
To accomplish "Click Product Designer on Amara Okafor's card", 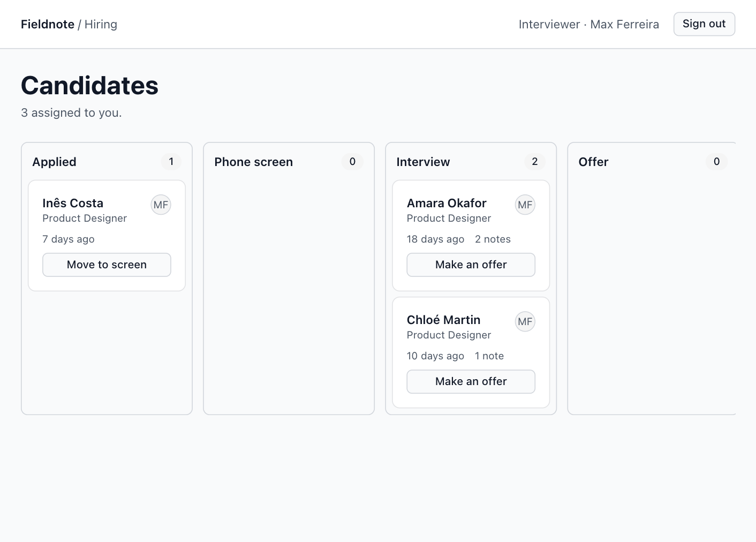I will click(x=449, y=218).
